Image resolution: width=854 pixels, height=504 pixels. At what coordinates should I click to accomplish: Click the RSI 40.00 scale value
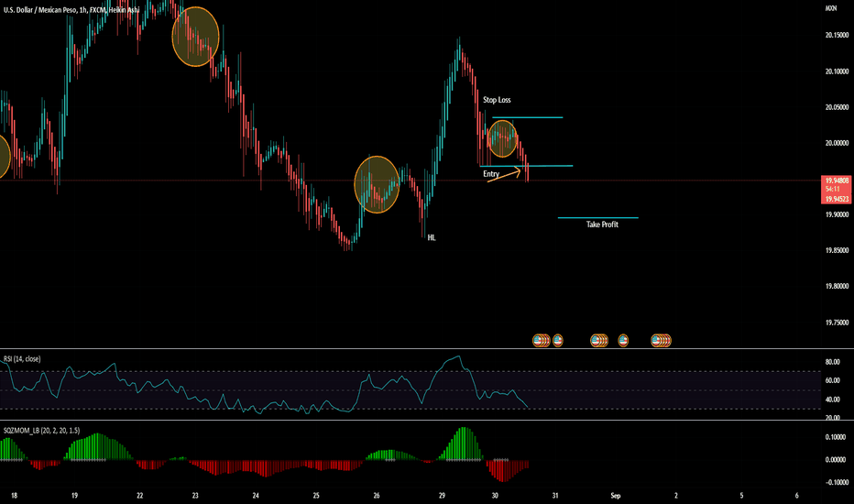[832, 400]
